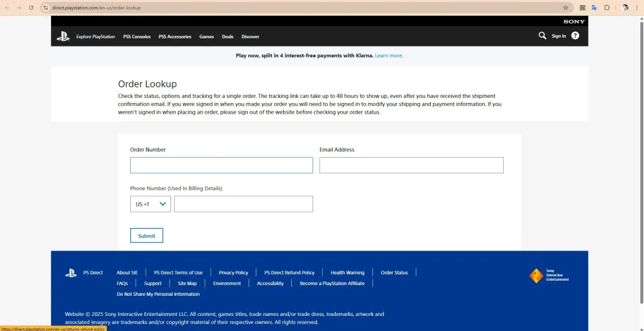Image resolution: width=644 pixels, height=331 pixels.
Task: Open Health Warning footer link
Action: pyautogui.click(x=347, y=273)
